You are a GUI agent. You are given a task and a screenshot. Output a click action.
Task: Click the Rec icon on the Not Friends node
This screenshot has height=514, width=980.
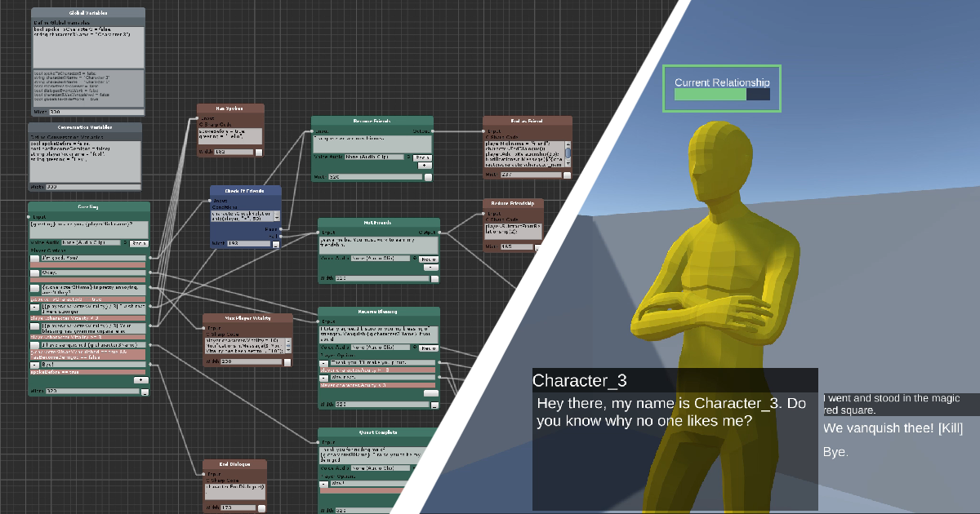click(428, 259)
